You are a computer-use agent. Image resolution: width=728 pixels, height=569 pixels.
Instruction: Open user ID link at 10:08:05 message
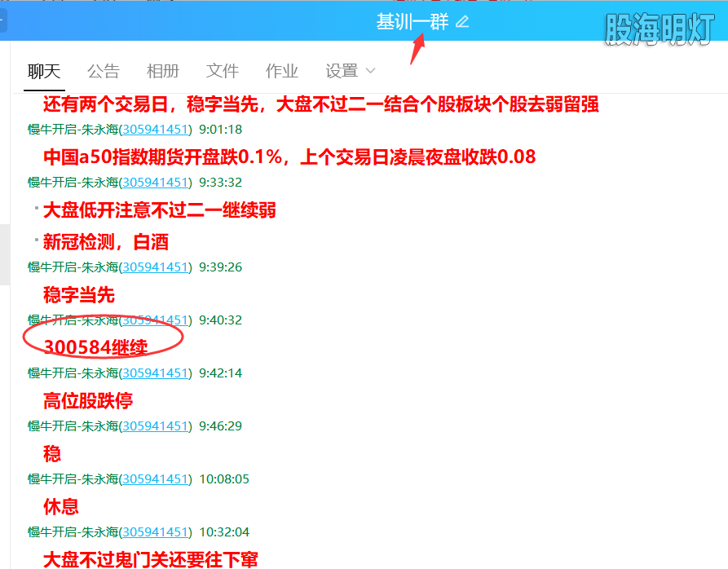click(156, 479)
